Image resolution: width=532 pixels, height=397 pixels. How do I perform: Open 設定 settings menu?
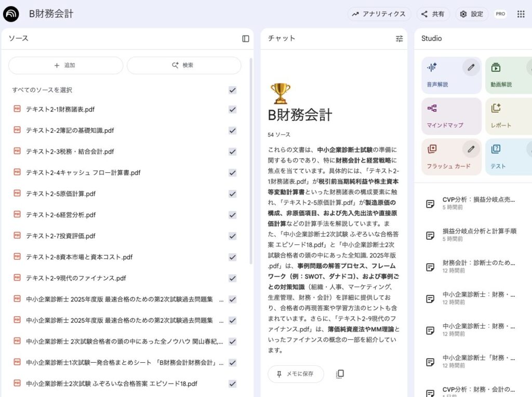472,14
